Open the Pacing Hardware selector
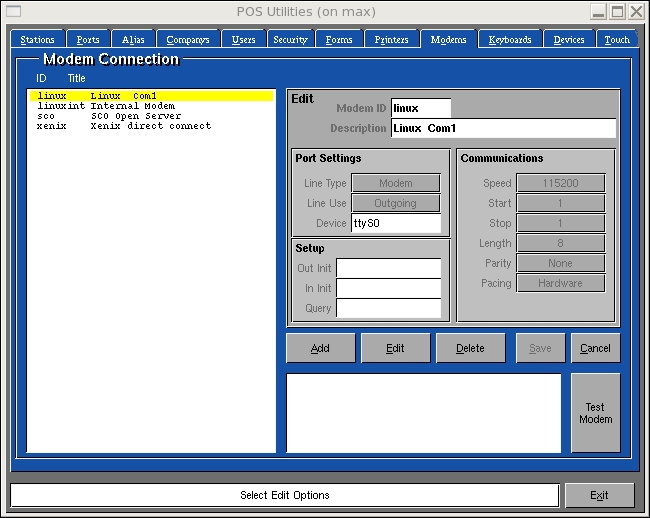This screenshot has height=518, width=650. tap(560, 283)
